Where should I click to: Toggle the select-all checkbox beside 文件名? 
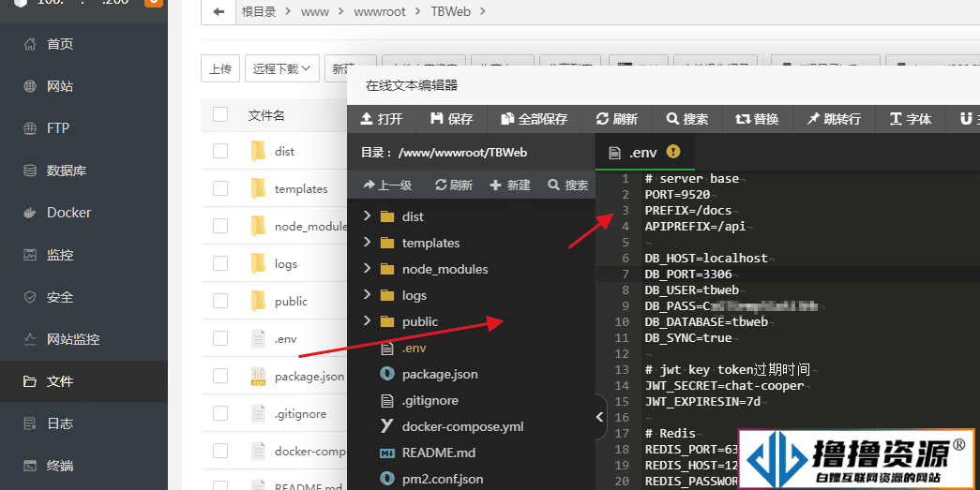click(220, 114)
